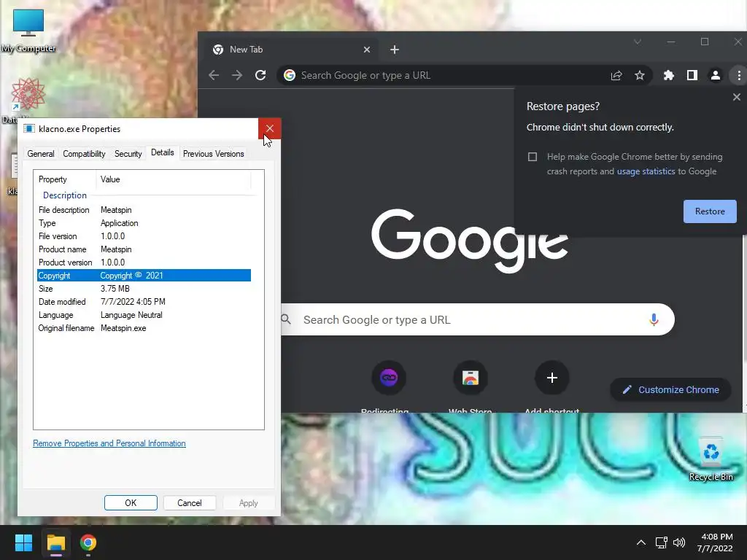The image size is (747, 560).
Task: Click Cancel in Properties dialog
Action: [190, 503]
